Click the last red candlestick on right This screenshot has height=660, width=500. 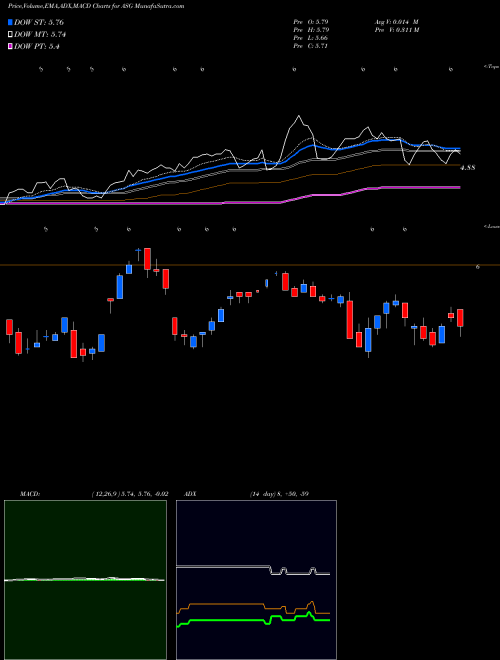point(460,318)
